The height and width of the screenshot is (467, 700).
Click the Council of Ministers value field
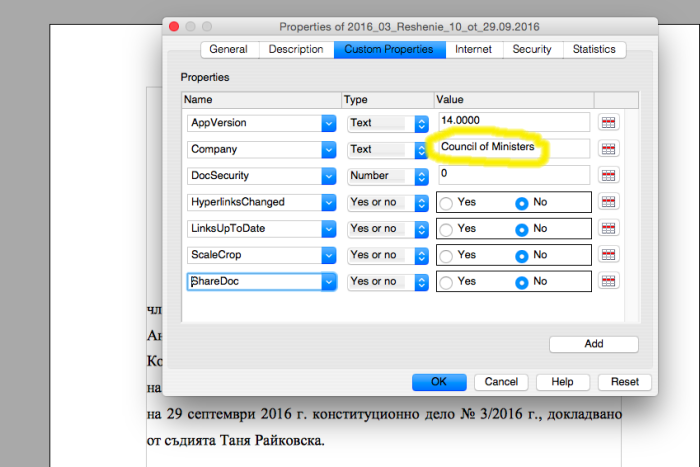coord(513,148)
